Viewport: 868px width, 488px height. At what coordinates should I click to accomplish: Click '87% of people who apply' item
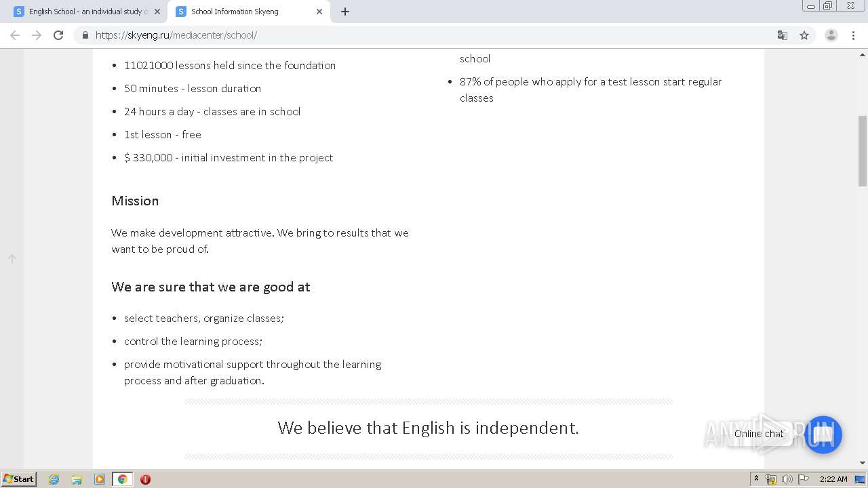click(591, 89)
